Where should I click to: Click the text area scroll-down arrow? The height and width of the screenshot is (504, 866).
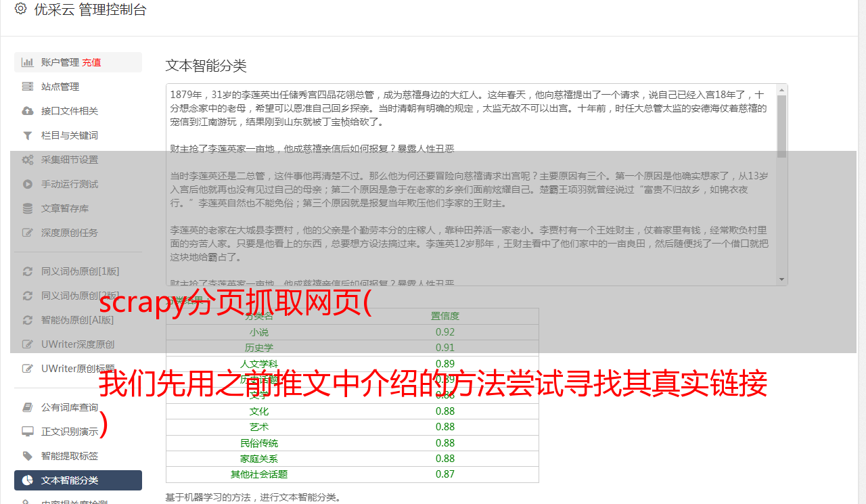click(782, 279)
